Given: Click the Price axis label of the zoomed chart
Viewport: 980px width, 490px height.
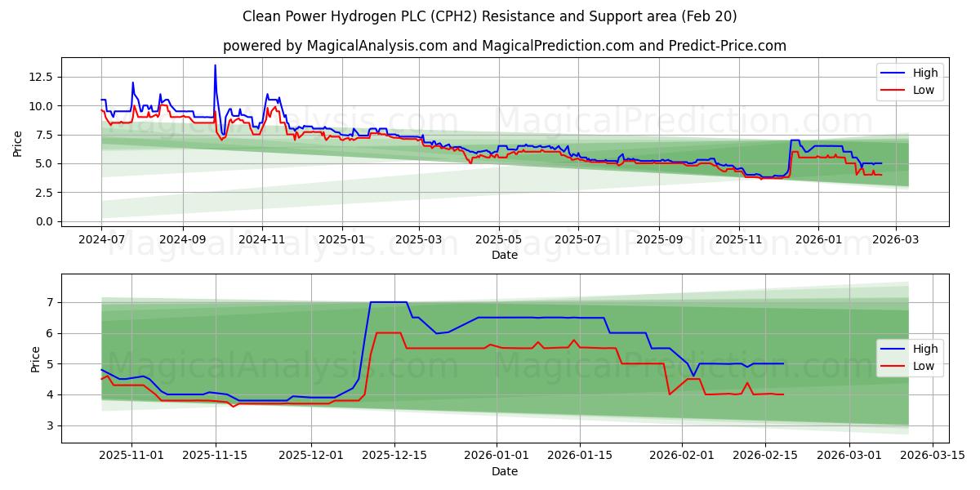Looking at the screenshot, I should tap(35, 359).
